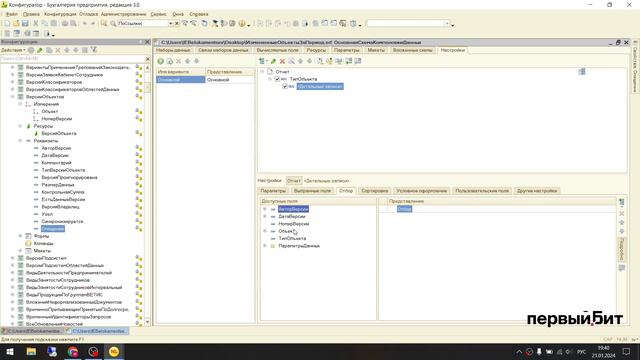This screenshot has height=360, width=640.
Task: Select the НомерВерсии available field
Action: pos(293,224)
